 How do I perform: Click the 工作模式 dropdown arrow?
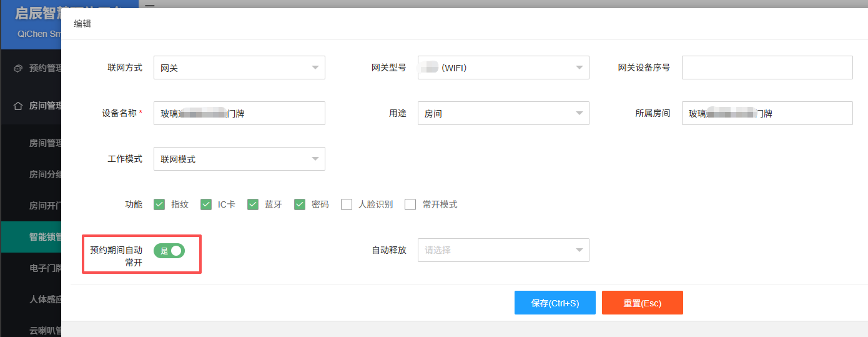(315, 159)
